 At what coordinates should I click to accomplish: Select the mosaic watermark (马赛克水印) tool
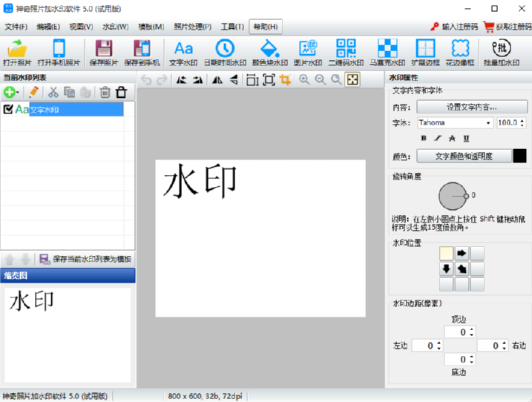click(x=387, y=52)
